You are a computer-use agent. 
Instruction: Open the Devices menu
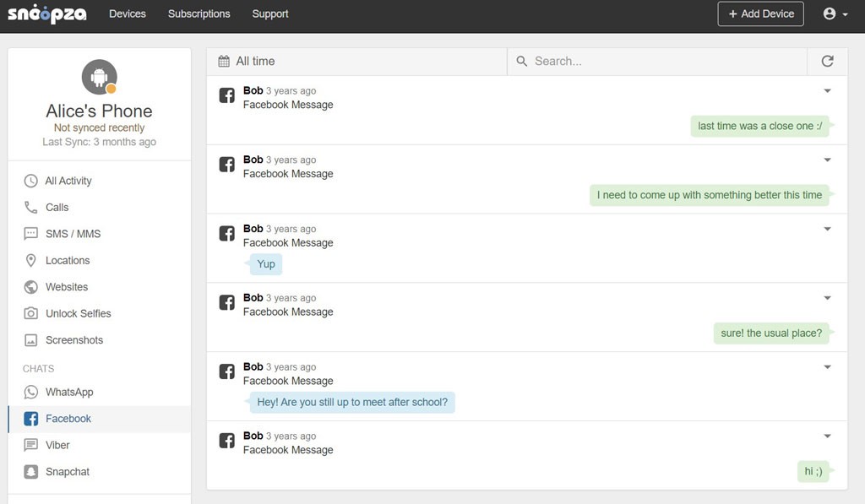(x=128, y=14)
